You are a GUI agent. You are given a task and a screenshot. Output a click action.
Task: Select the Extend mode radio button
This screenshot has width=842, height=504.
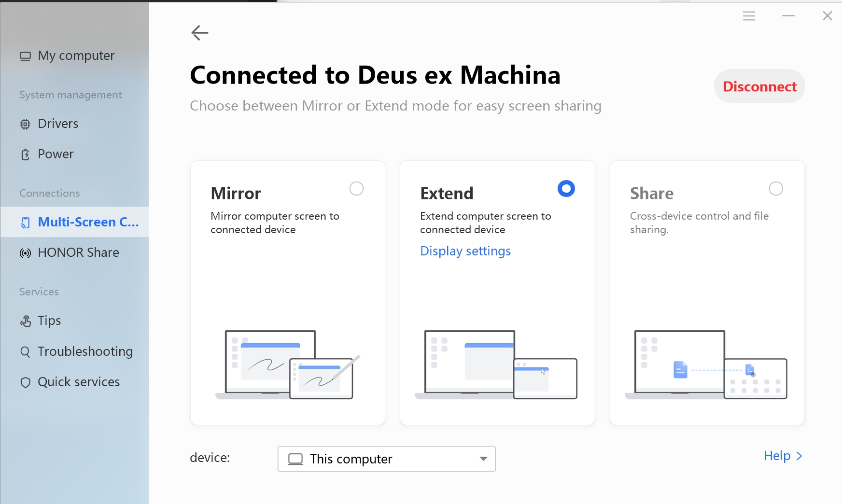point(566,189)
